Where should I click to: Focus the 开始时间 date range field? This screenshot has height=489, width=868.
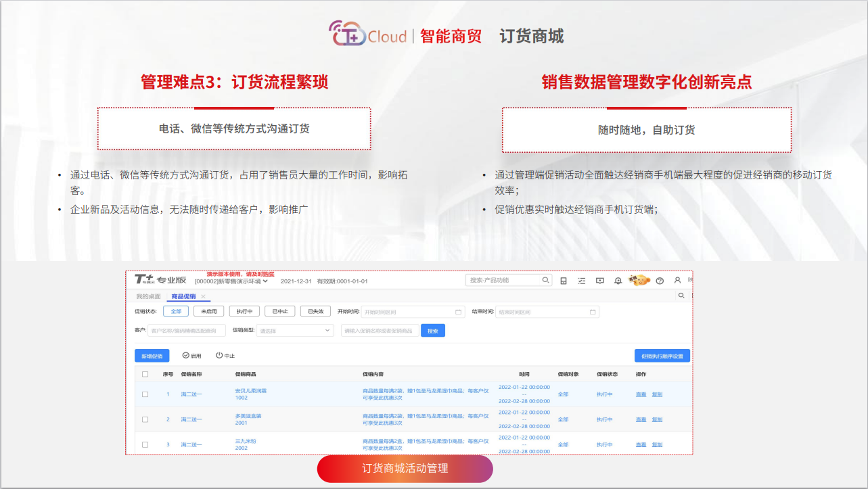click(413, 312)
